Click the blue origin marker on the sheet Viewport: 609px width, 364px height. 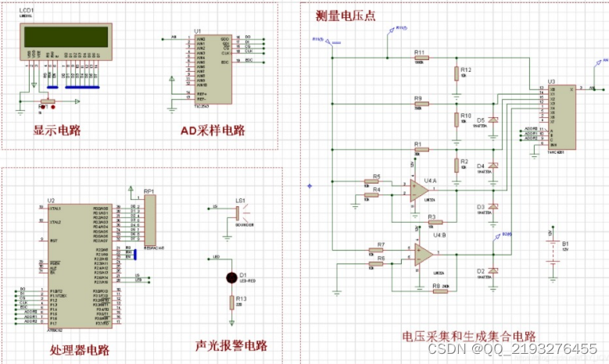tap(310, 186)
